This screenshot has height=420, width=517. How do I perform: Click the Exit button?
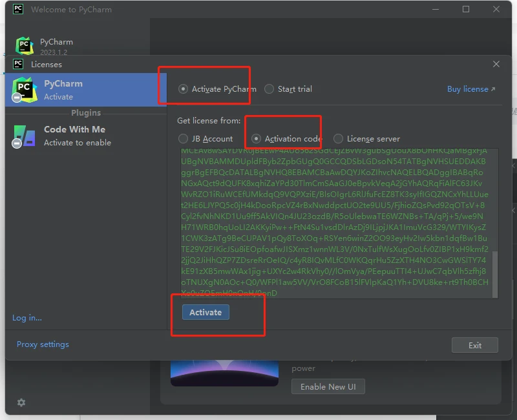[475, 345]
